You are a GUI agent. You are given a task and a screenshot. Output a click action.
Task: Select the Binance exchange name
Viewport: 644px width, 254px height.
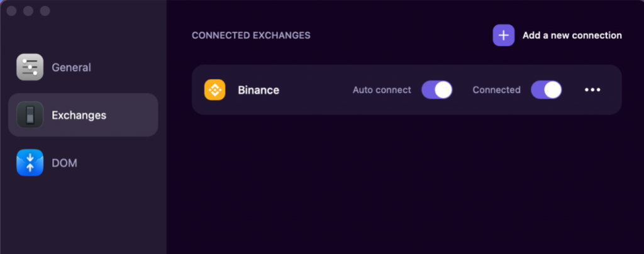258,90
